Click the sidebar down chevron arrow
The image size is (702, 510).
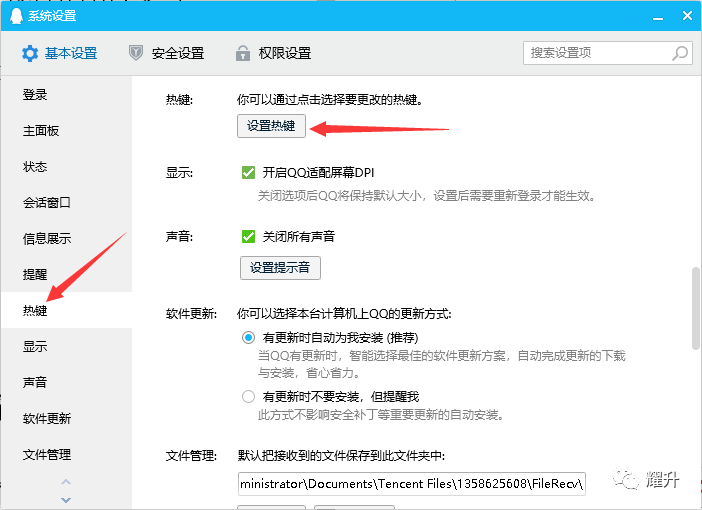[x=66, y=500]
